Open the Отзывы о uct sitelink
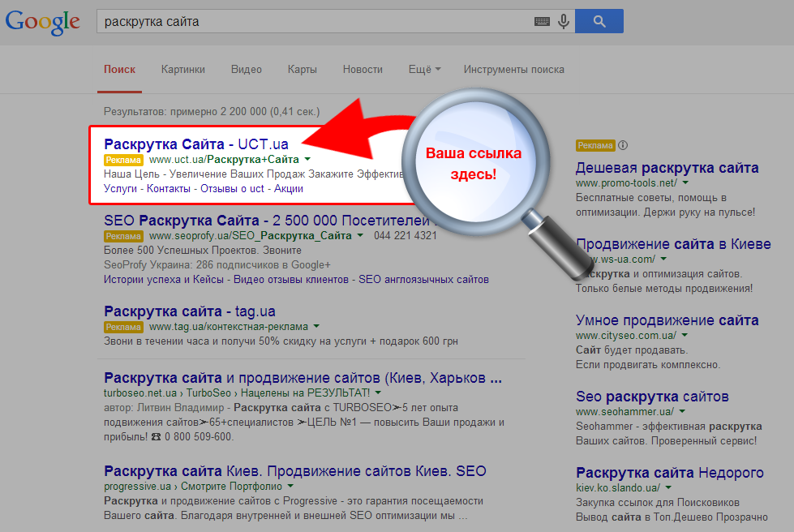 pos(233,189)
